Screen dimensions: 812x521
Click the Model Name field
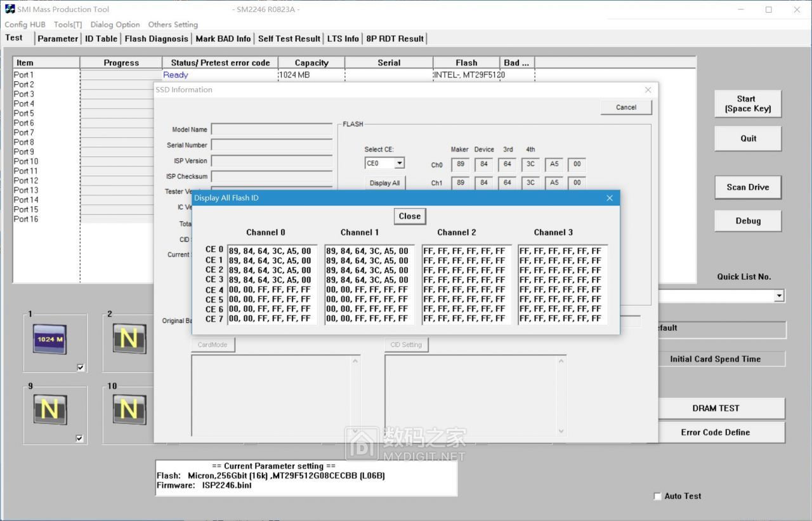coord(272,129)
